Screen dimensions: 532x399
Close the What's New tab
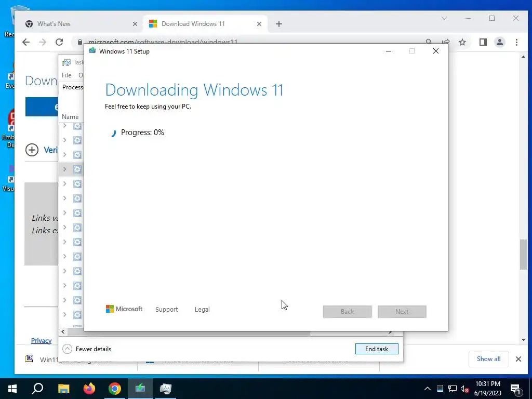click(x=135, y=24)
